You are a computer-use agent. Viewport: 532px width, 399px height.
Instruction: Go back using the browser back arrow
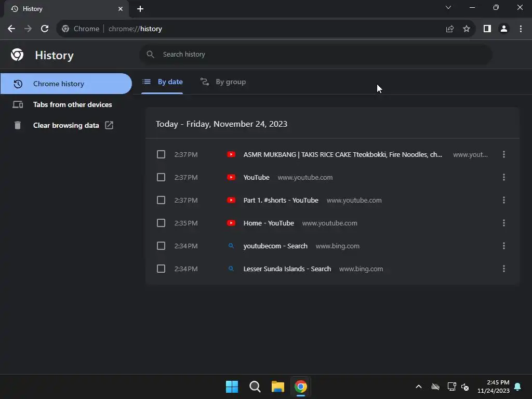(x=11, y=29)
